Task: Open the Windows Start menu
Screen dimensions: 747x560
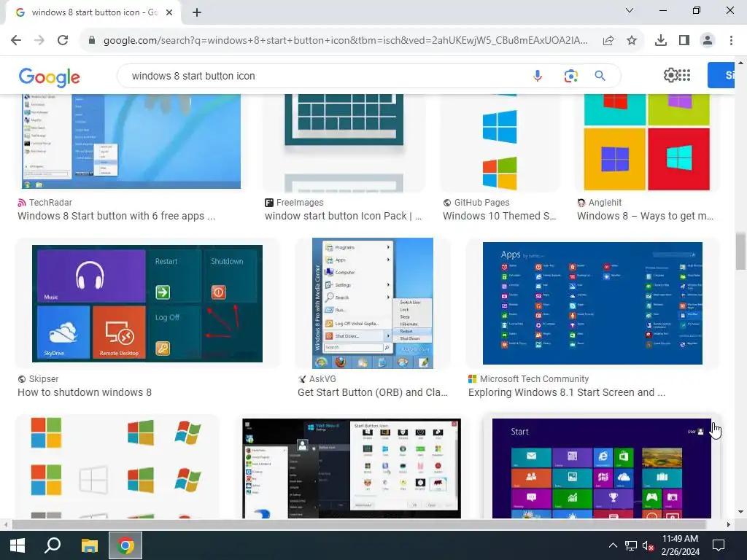Action: tap(18, 545)
